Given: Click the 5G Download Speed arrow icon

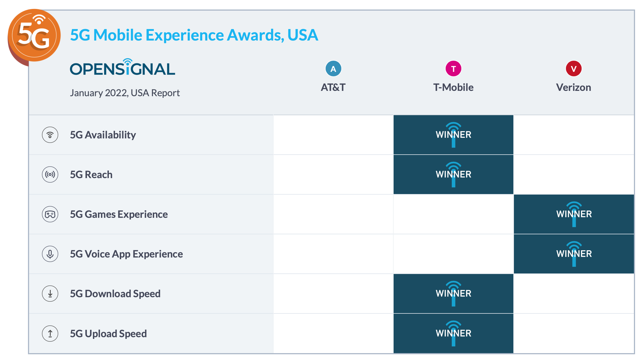Looking at the screenshot, I should click(x=50, y=294).
